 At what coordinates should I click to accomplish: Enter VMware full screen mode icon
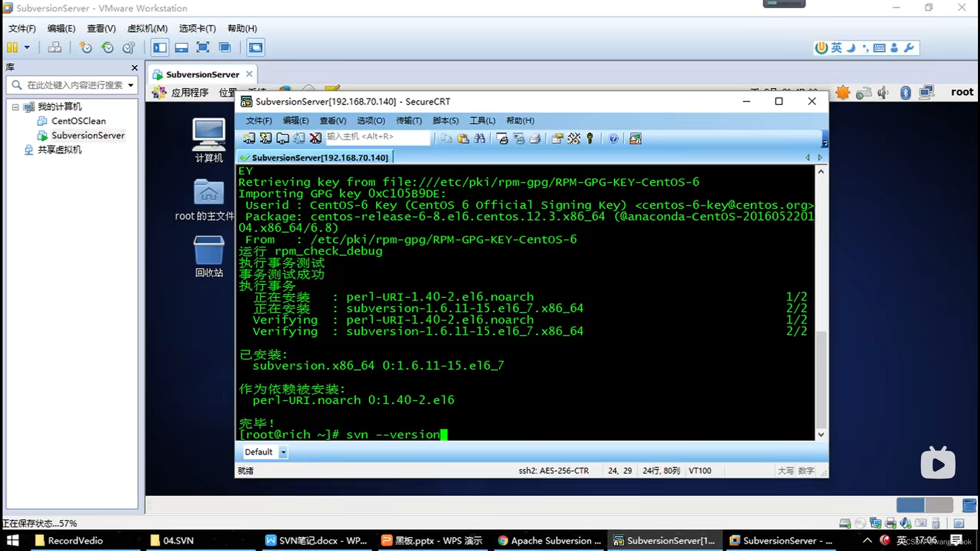pos(203,47)
